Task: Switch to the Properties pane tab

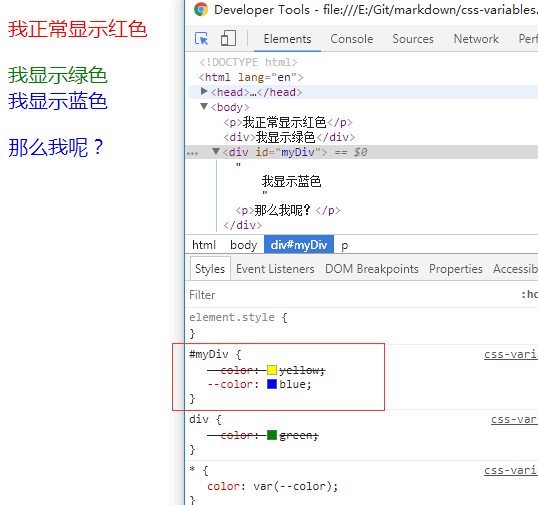Action: click(456, 269)
